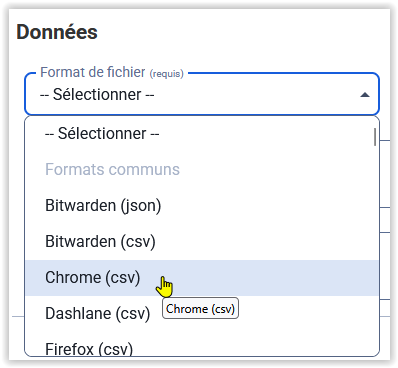Choose the '-- Sélectionner --' option in the list

(202, 134)
